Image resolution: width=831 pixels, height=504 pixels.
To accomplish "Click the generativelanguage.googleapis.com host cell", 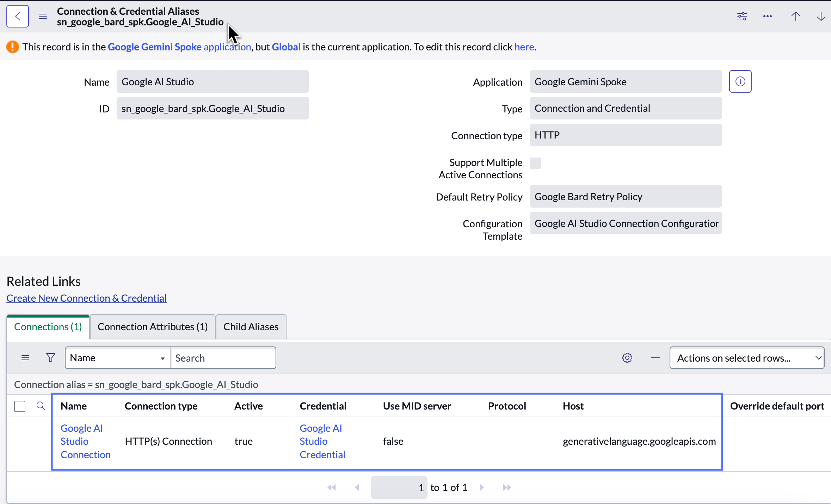I will click(639, 441).
